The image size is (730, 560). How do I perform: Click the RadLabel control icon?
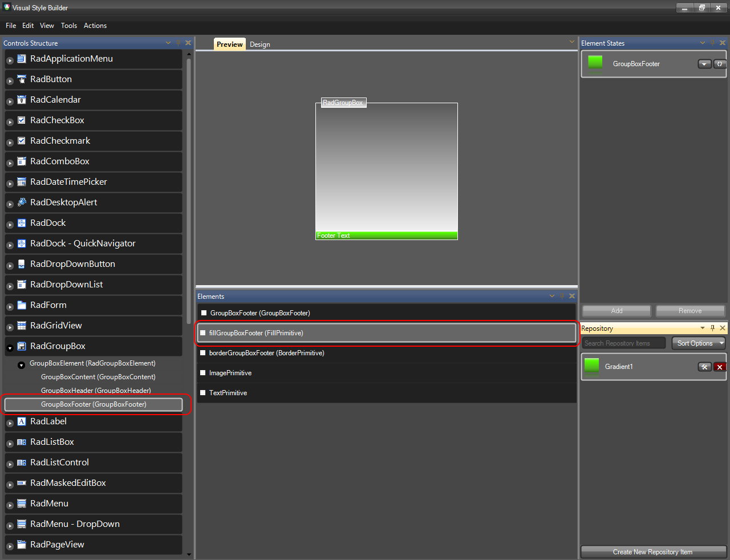coord(22,421)
